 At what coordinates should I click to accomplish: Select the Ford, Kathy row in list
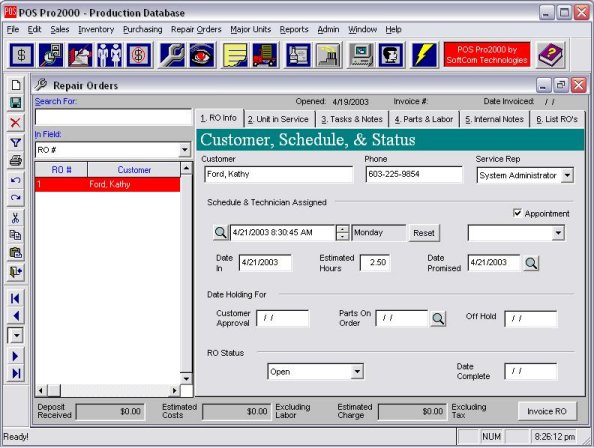point(108,184)
